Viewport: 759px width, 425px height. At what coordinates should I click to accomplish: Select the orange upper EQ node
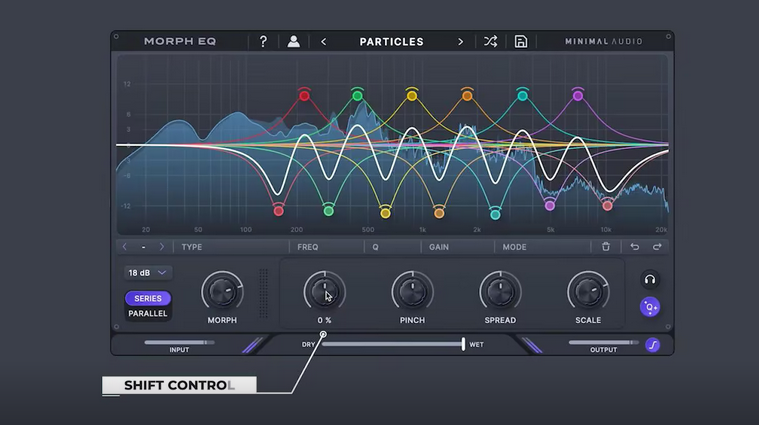[x=467, y=96]
